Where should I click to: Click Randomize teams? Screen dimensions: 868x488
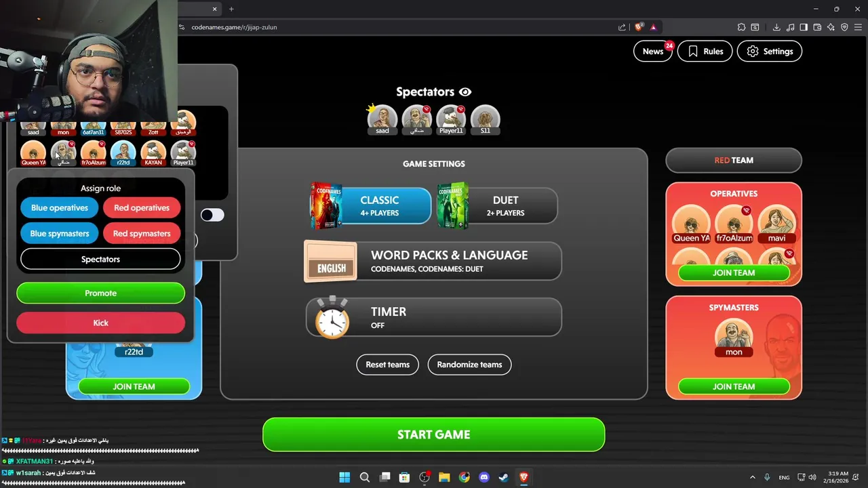(469, 365)
